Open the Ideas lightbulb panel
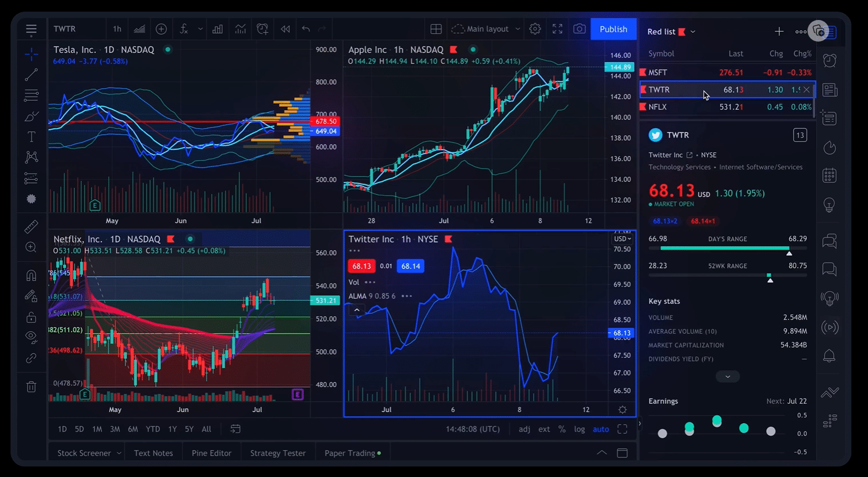The width and height of the screenshot is (868, 477). click(829, 205)
